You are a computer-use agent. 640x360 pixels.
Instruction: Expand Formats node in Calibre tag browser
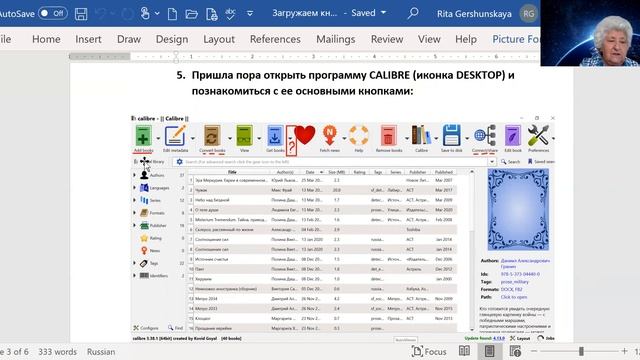(x=134, y=213)
